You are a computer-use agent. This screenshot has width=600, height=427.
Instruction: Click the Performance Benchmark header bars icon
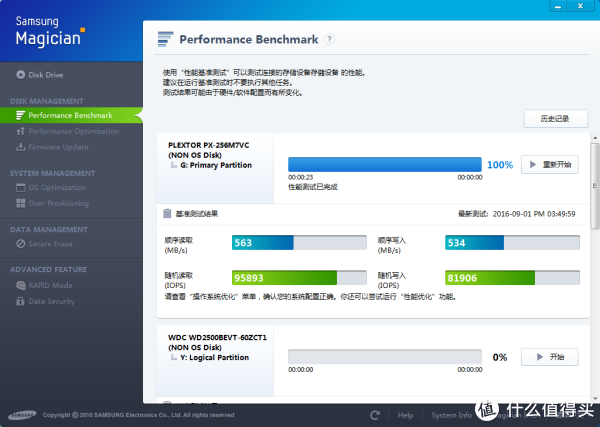[x=165, y=39]
